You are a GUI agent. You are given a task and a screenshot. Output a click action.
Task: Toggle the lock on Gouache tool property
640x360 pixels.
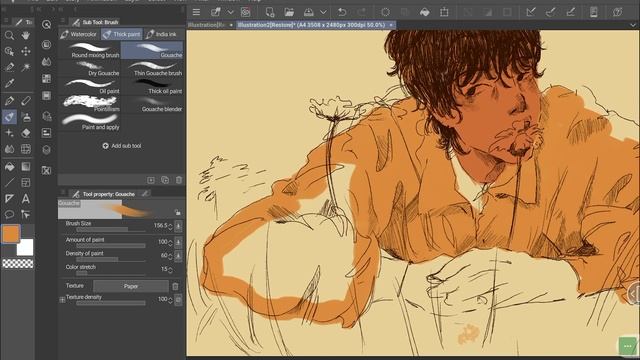click(178, 212)
